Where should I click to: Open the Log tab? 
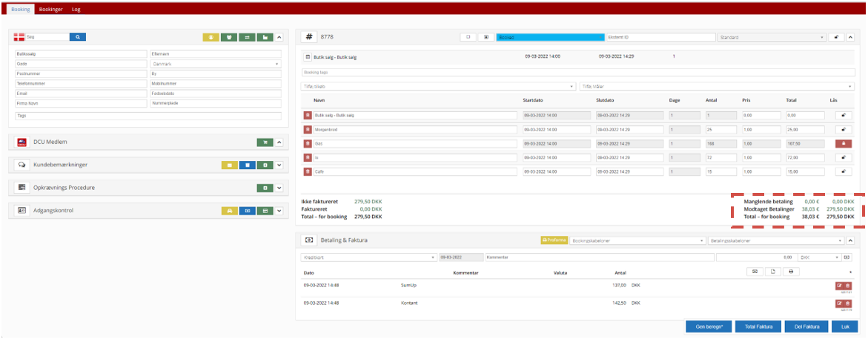coord(76,9)
